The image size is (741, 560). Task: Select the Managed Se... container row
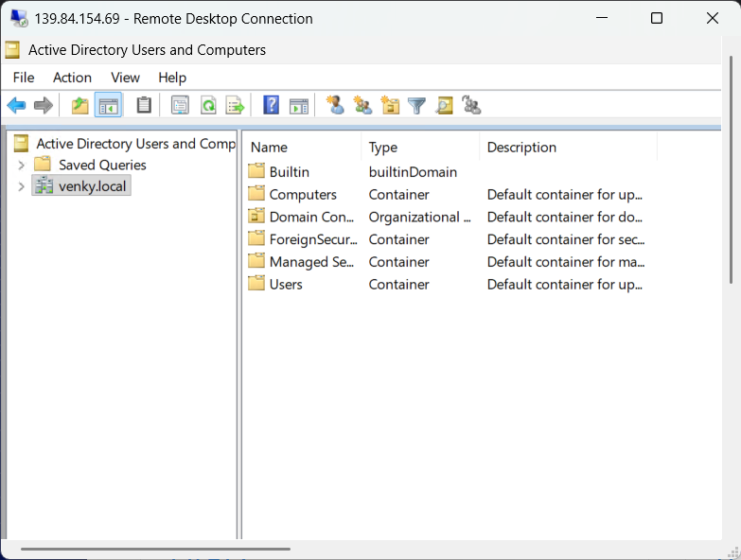pyautogui.click(x=451, y=262)
